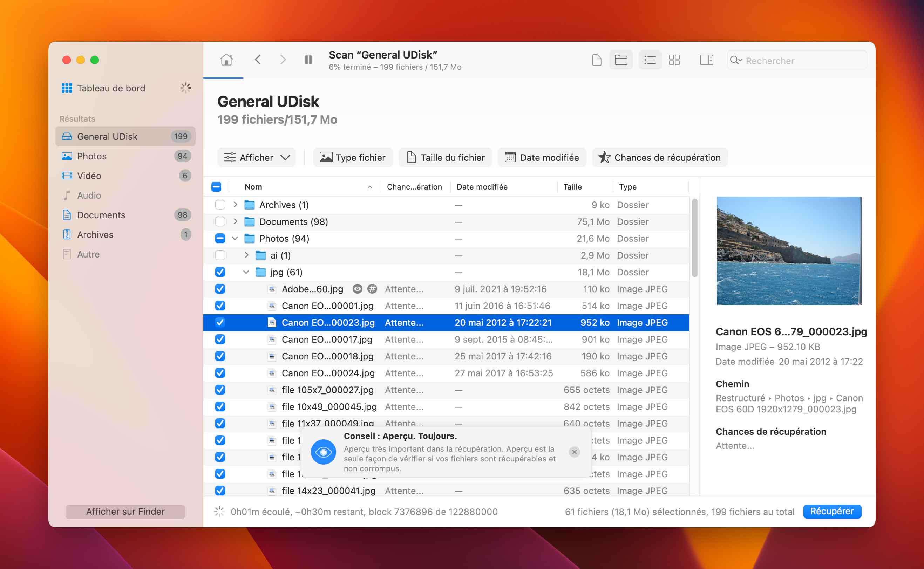The width and height of the screenshot is (924, 569).
Task: Click the scan progress bar under toolbar
Action: point(223,78)
